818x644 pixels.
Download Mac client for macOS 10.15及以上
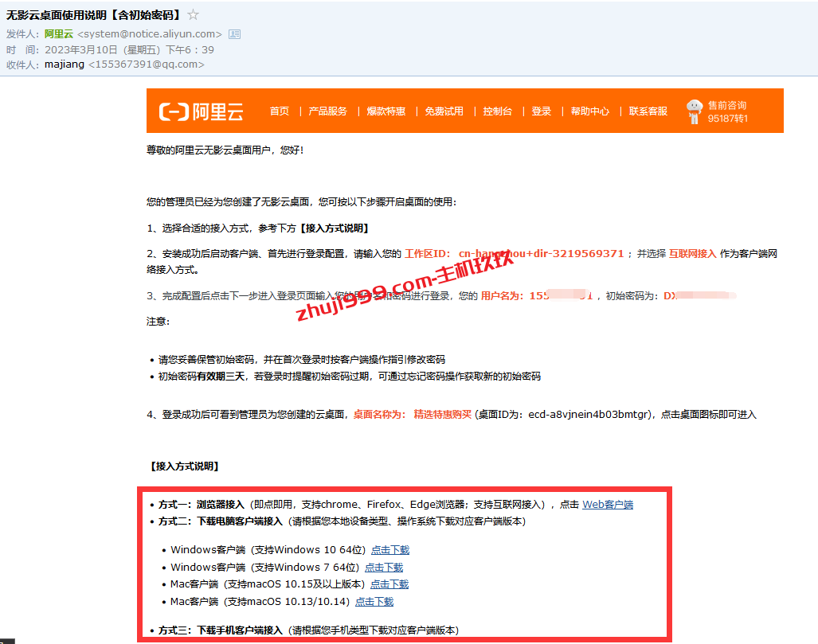coord(389,584)
